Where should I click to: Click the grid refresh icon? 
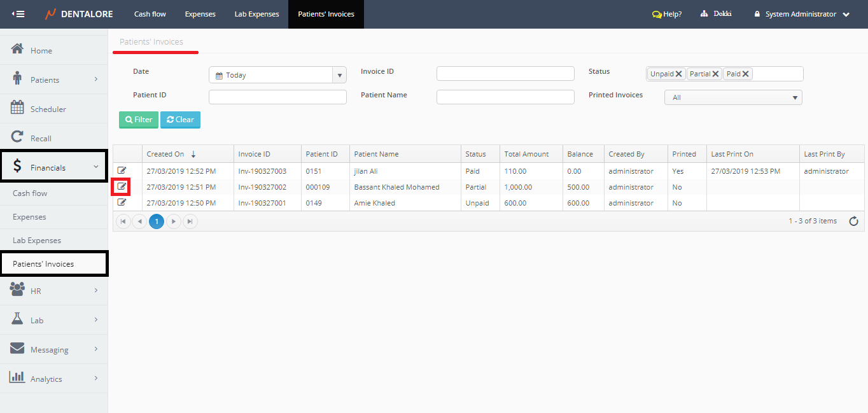853,221
